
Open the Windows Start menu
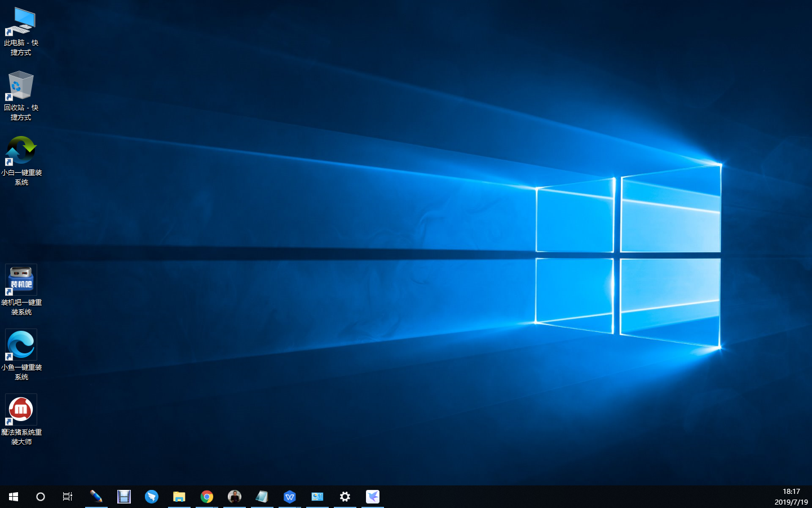click(x=14, y=497)
